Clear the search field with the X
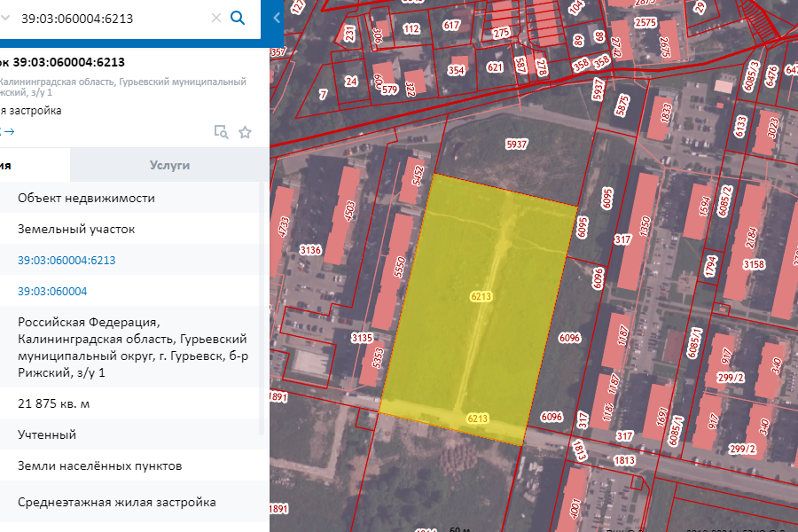Image resolution: width=798 pixels, height=532 pixels. click(x=216, y=18)
